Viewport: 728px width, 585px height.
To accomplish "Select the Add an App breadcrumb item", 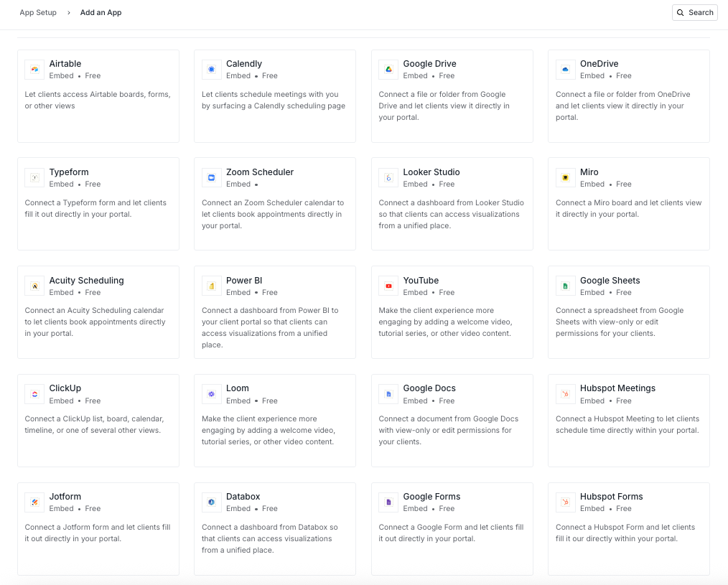I will [101, 12].
